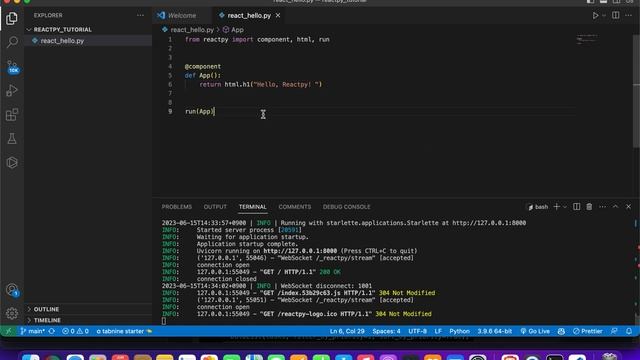The width and height of the screenshot is (640, 360).
Task: Select Python language mode in status bar
Action: [x=460, y=331]
